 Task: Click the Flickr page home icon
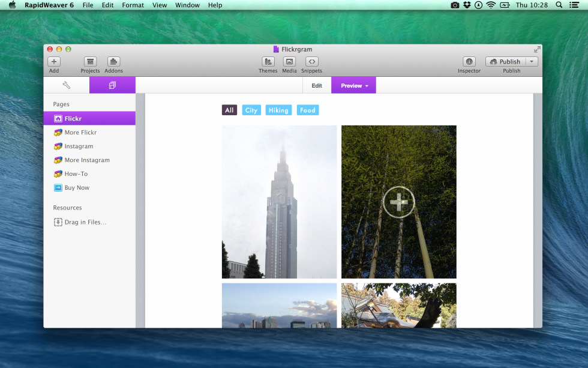click(x=58, y=118)
